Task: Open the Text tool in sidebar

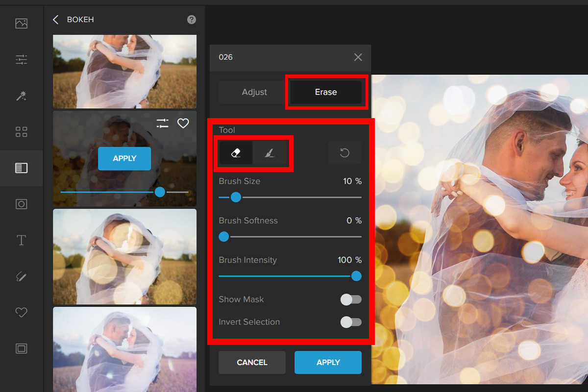Action: [21, 240]
